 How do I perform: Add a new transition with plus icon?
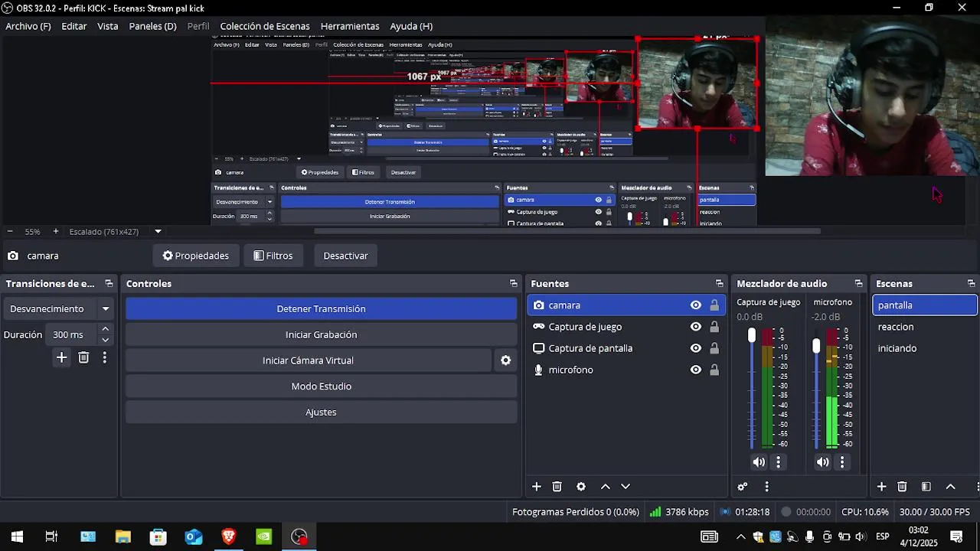click(x=61, y=357)
